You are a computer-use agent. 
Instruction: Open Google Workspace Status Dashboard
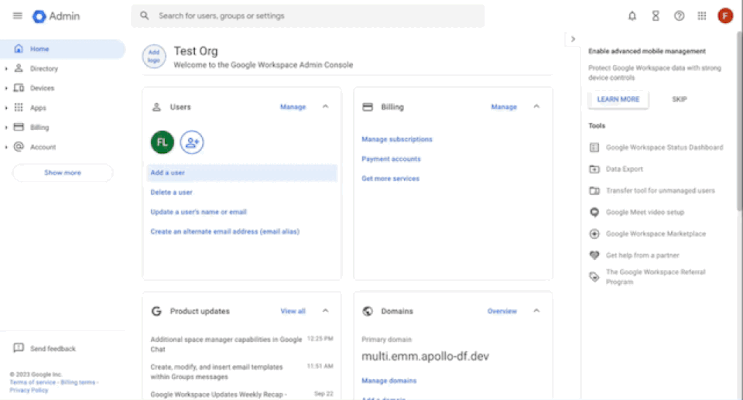click(664, 147)
